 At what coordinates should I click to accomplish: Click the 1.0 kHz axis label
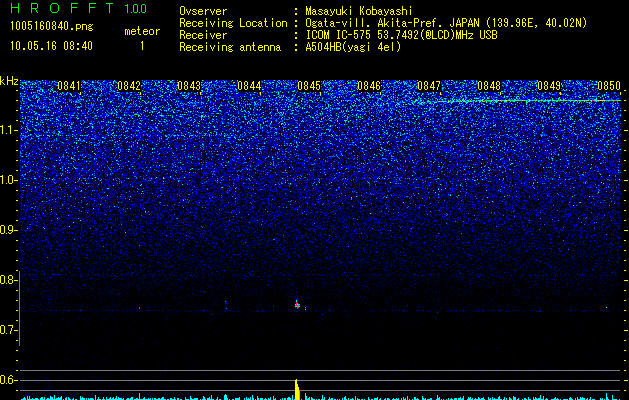point(9,180)
